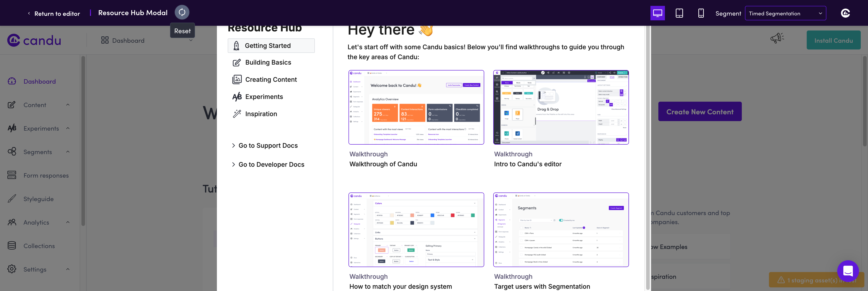Click the Reset circular arrow icon

(182, 12)
